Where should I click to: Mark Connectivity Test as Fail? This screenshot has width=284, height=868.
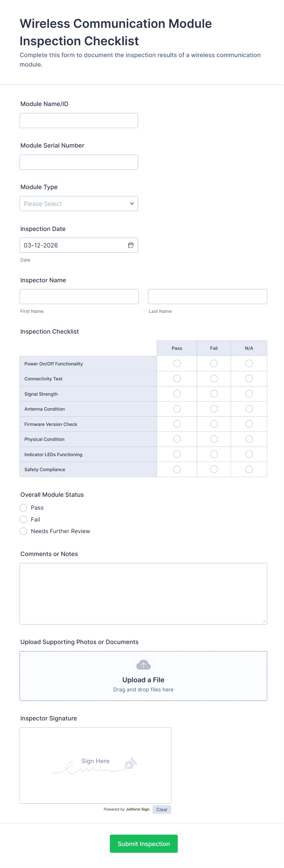pyautogui.click(x=214, y=379)
